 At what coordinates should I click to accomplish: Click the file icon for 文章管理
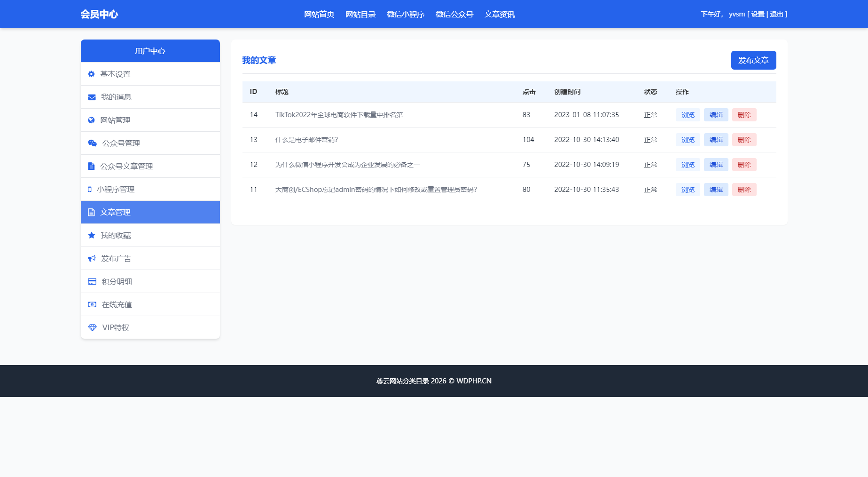point(91,212)
